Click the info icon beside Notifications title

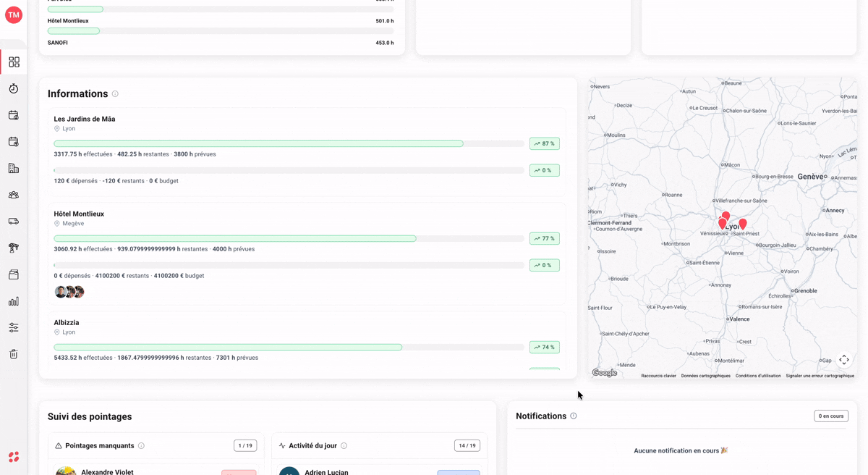click(574, 416)
